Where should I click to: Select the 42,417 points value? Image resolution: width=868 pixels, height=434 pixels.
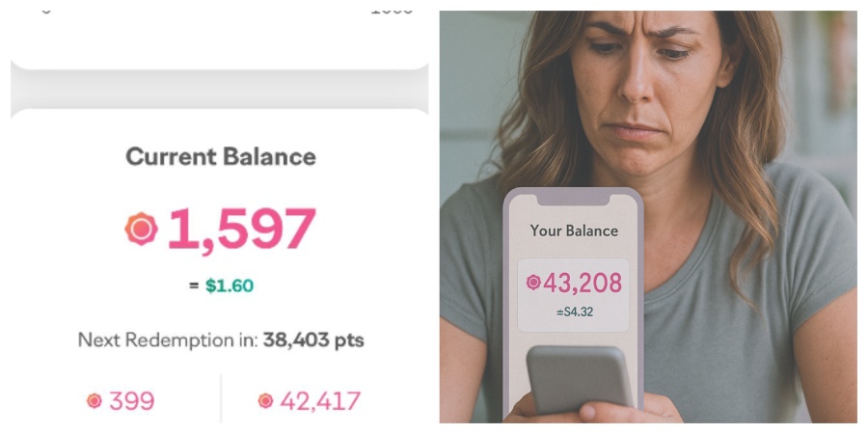[x=320, y=401]
